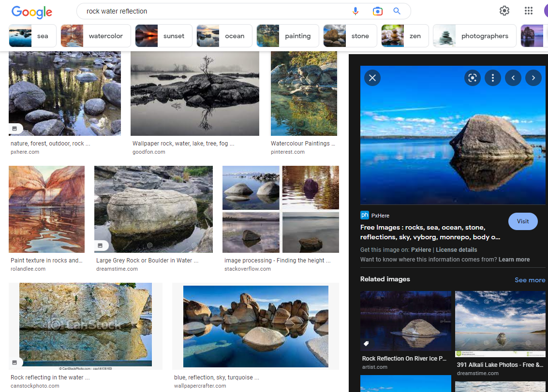Click the Google logo

[x=32, y=12]
